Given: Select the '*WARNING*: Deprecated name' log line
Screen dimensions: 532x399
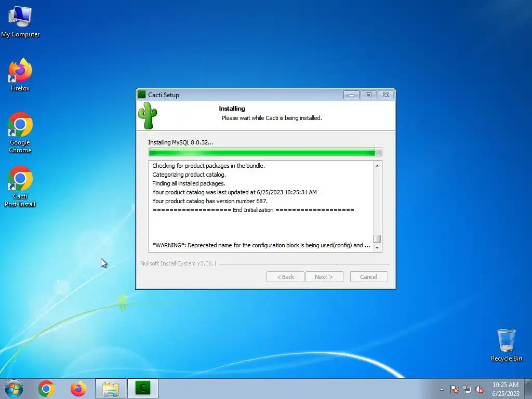Looking at the screenshot, I should click(262, 245).
